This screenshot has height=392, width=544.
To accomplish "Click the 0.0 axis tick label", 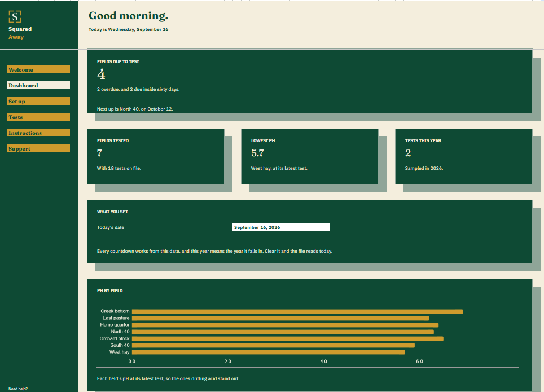I will point(132,362).
